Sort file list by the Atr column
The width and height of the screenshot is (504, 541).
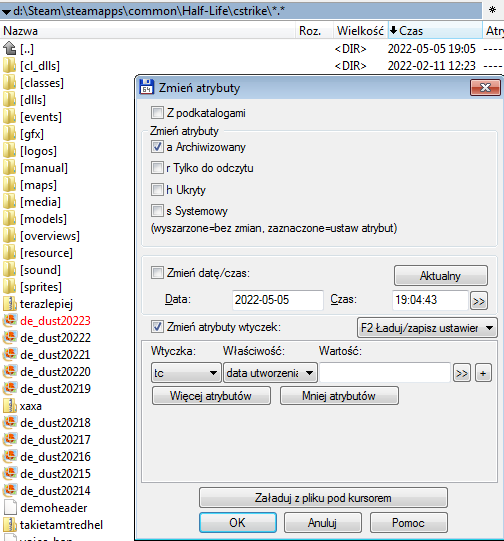pos(494,31)
